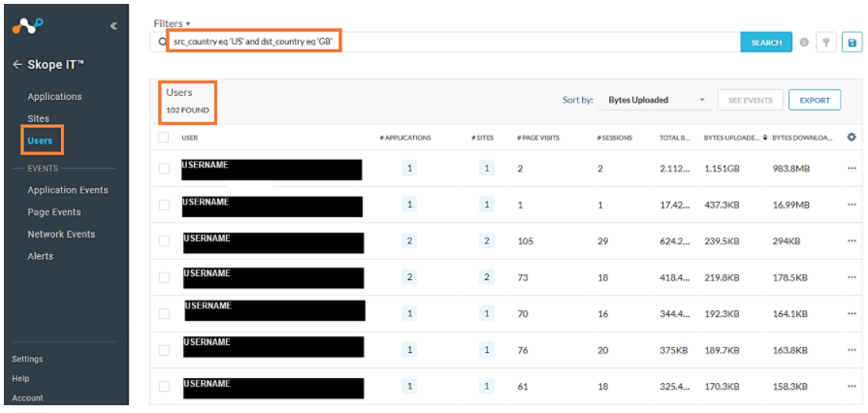Viewport: 868px width, 413px height.
Task: Click the 29 sessions value
Action: click(x=603, y=240)
